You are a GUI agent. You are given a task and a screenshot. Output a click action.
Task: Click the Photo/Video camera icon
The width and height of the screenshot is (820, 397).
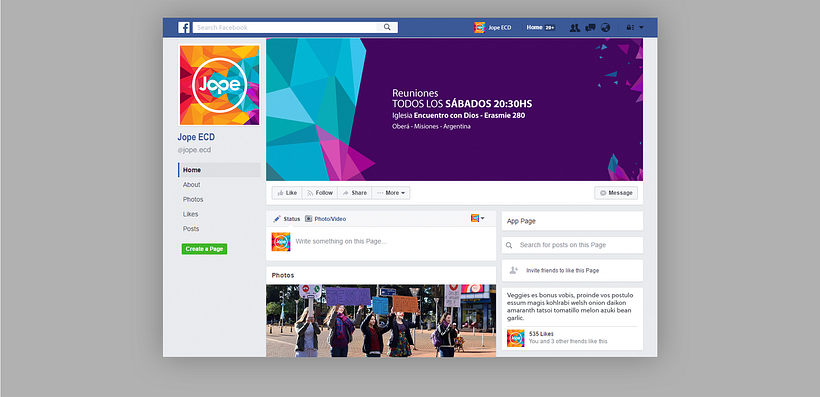(309, 219)
